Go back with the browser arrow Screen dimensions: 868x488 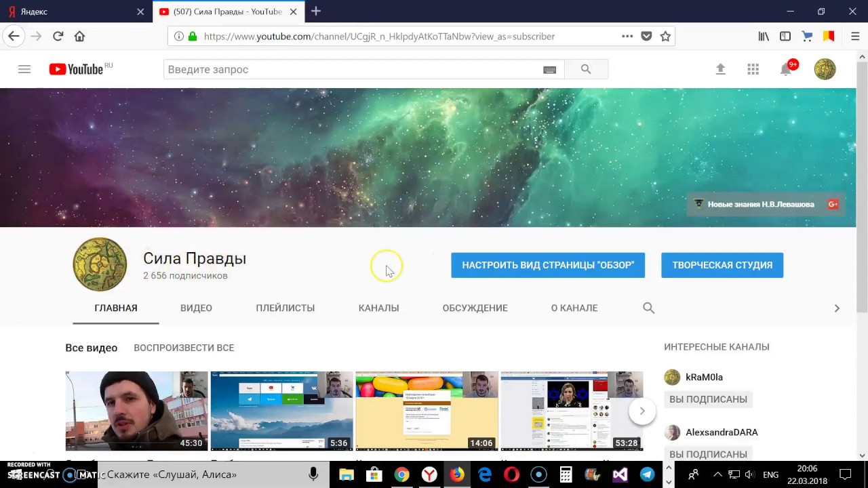point(14,36)
